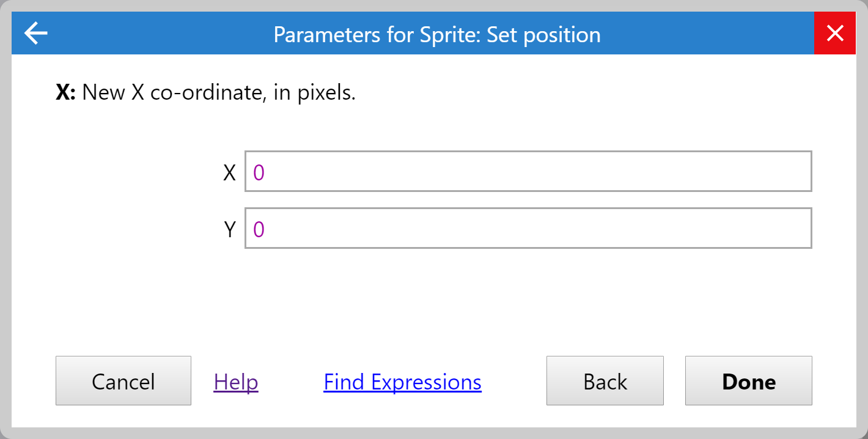Close the parameters dialog via the X
Viewport: 868px width, 439px height.
click(835, 33)
